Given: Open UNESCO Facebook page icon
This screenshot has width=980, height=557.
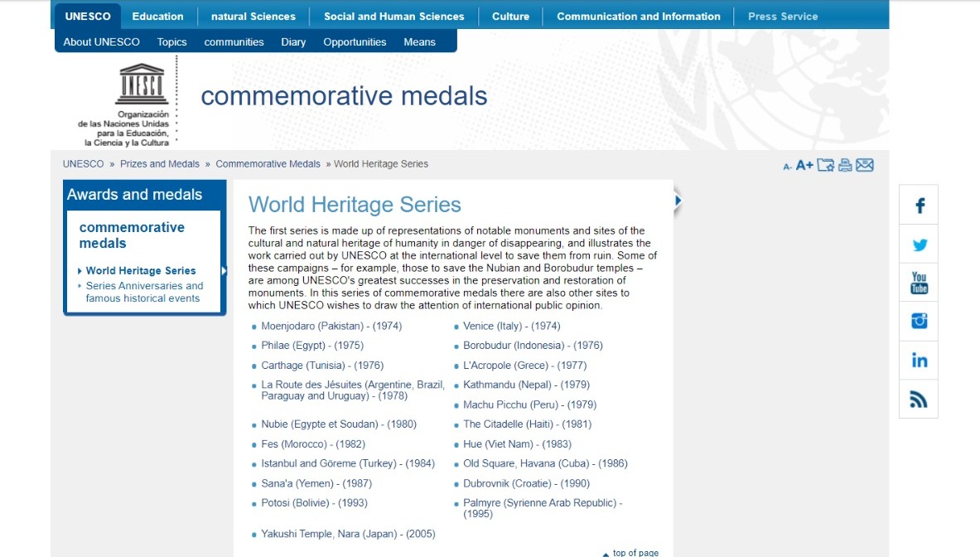Looking at the screenshot, I should pos(919,206).
